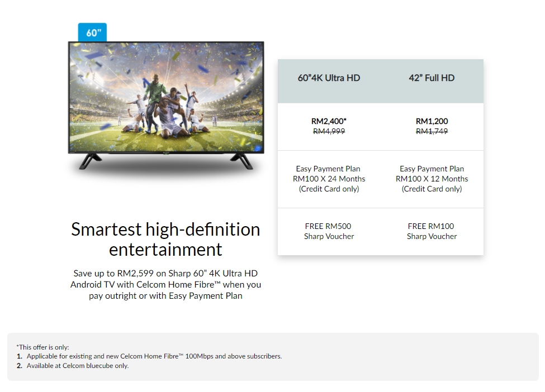Click the crossed-out RM1,749 original price

pos(432,131)
